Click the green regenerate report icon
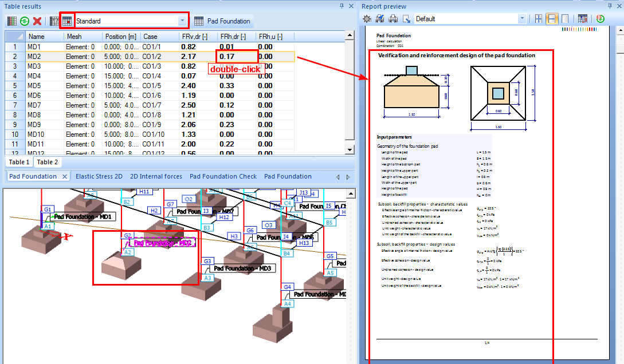This screenshot has height=364, width=624. point(600,19)
